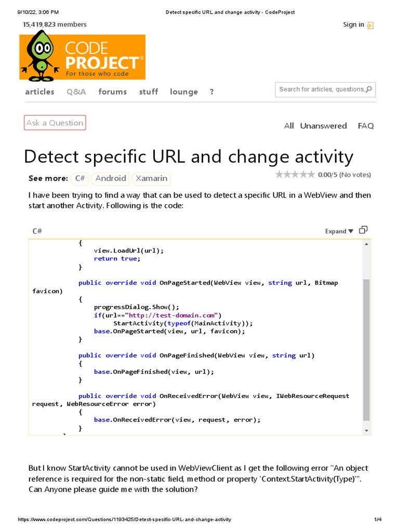Click the search magnifier icon
The width and height of the screenshot is (399, 532).
click(x=369, y=89)
